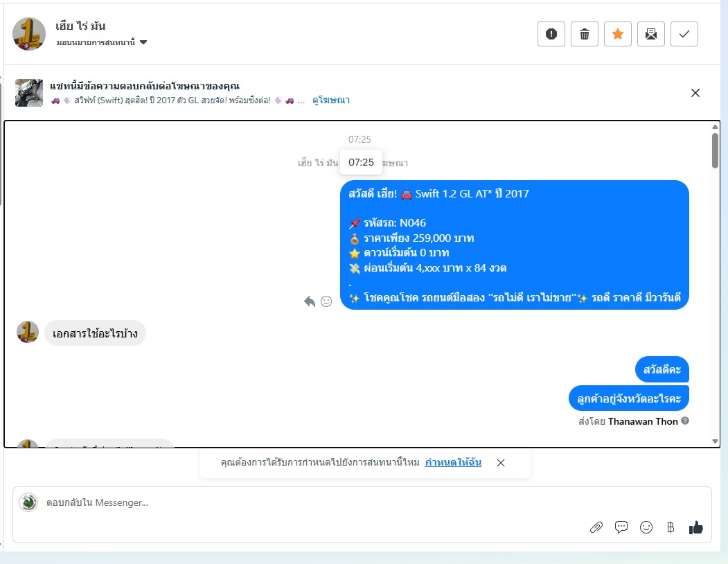Open saved replies chat bubble icon
Image resolution: width=728 pixels, height=564 pixels.
point(621,527)
